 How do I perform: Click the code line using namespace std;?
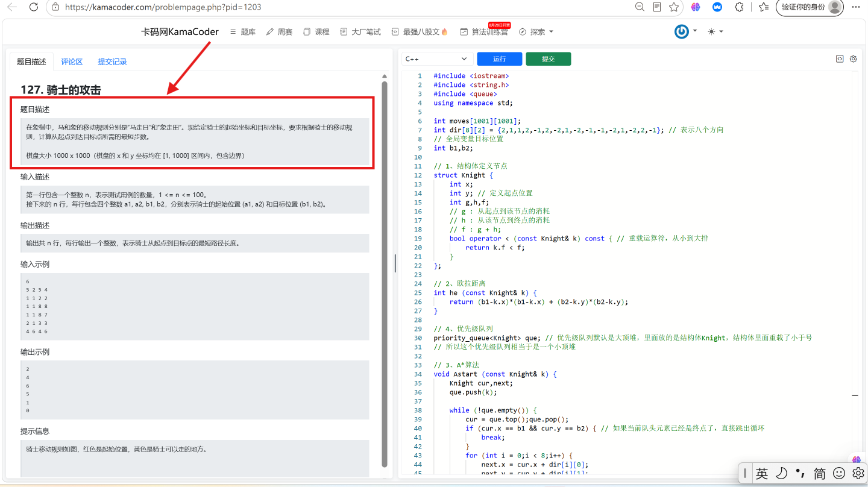473,102
